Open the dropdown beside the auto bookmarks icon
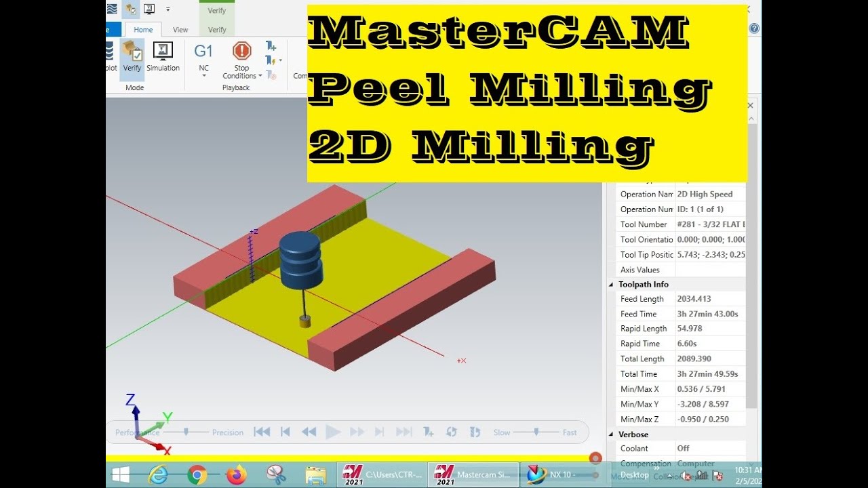This screenshot has height=488, width=868. tap(280, 61)
